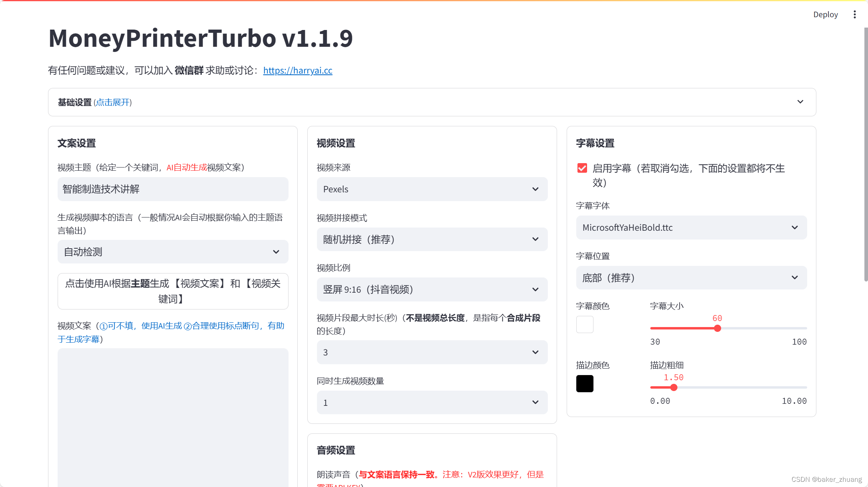Open the clip max duration dropdown
Image resolution: width=868 pixels, height=487 pixels.
(432, 352)
